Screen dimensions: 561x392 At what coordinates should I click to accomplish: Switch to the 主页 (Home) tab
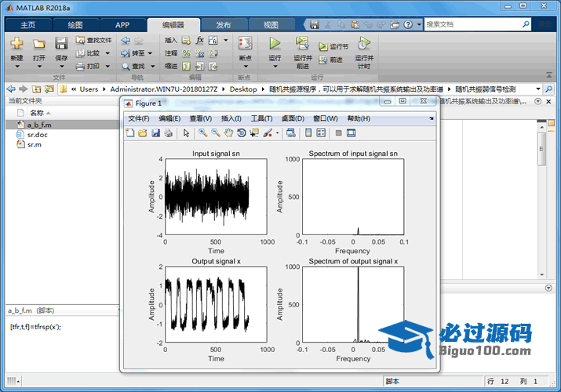click(28, 24)
